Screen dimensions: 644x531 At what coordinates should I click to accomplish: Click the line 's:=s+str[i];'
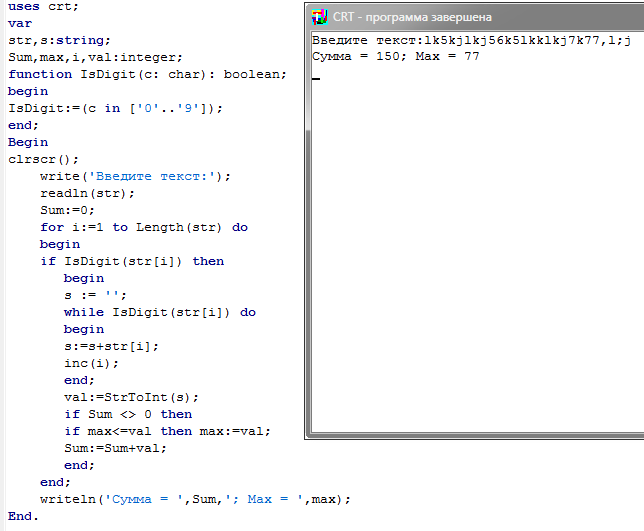111,347
